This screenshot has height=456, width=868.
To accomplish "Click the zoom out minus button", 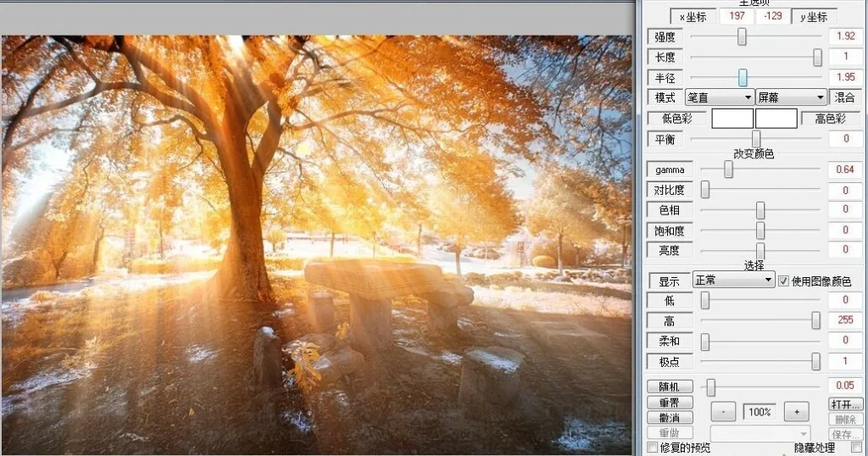I will tap(722, 412).
